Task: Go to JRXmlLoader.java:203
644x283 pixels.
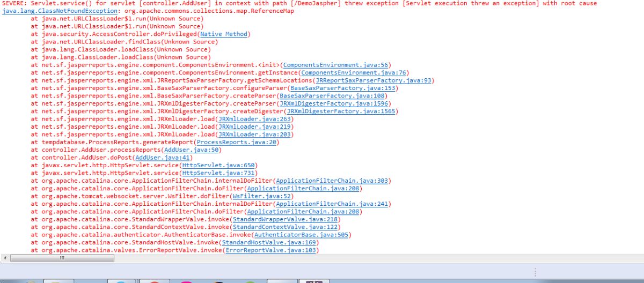Action: [254, 135]
